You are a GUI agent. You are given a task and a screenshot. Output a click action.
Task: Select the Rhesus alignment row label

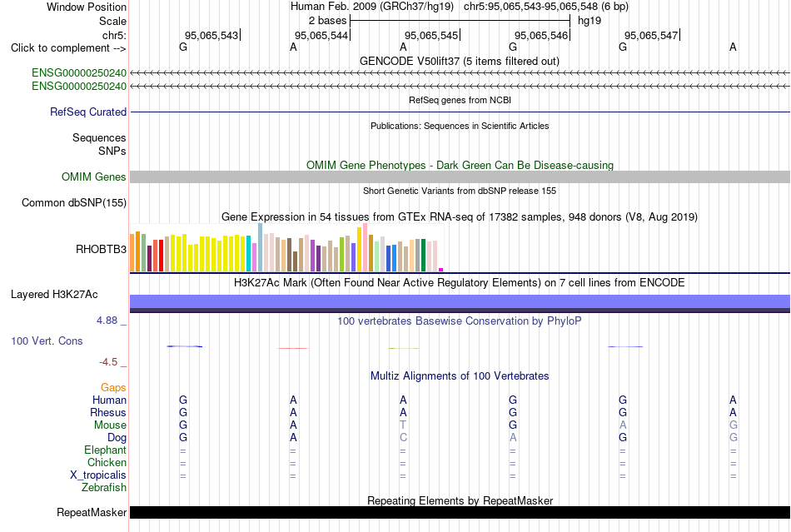tap(108, 412)
